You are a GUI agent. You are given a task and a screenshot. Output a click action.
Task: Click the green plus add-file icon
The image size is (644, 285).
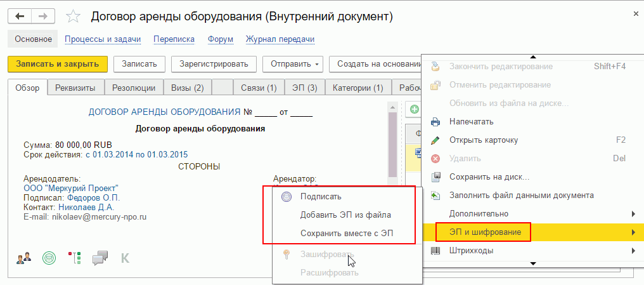[x=415, y=109]
